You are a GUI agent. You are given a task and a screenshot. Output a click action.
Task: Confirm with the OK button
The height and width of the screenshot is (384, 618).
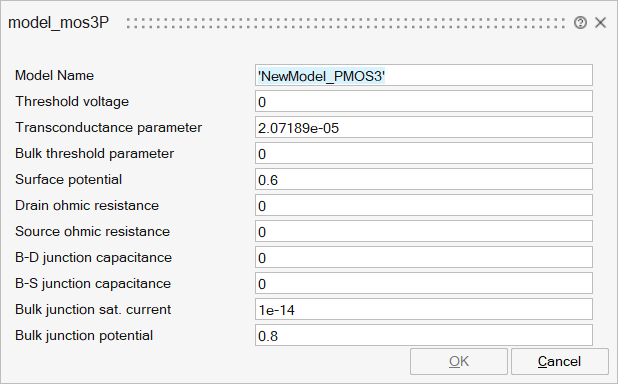(x=459, y=362)
